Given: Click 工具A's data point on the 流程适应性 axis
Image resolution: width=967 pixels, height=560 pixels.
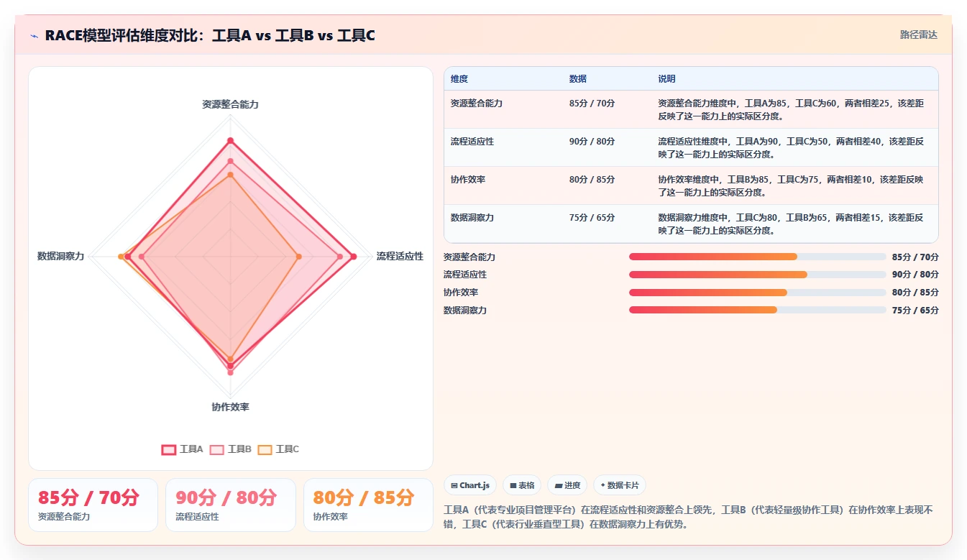Looking at the screenshot, I should pos(353,257).
